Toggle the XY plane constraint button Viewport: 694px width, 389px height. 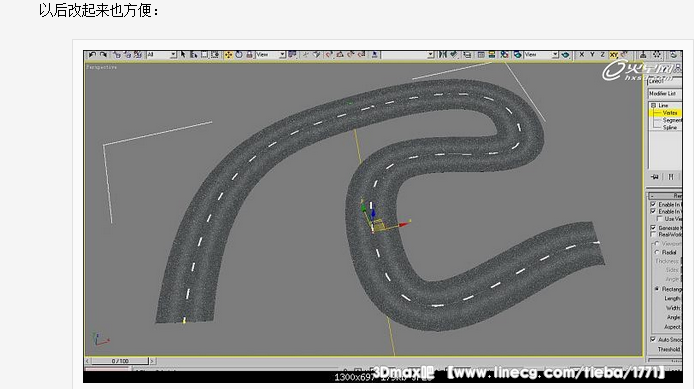tap(614, 55)
